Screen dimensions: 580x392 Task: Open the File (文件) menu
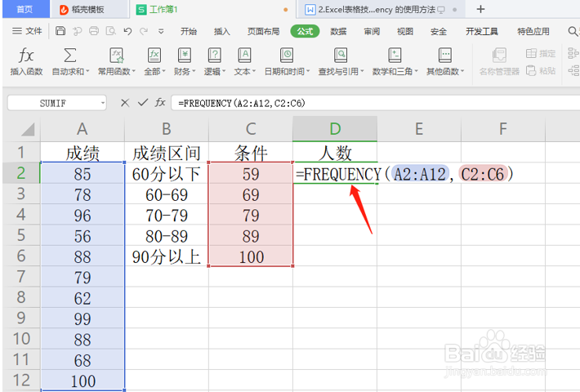point(27,31)
